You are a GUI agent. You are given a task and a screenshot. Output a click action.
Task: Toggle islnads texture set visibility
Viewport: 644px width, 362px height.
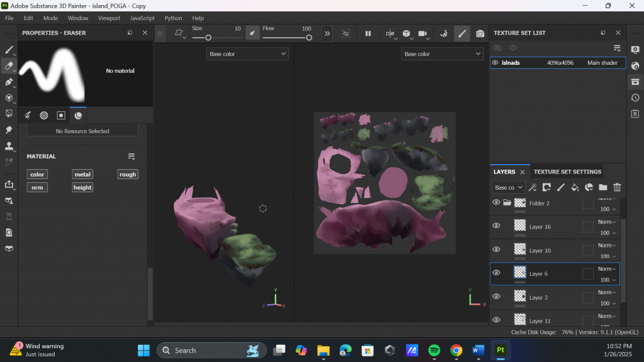pos(495,63)
